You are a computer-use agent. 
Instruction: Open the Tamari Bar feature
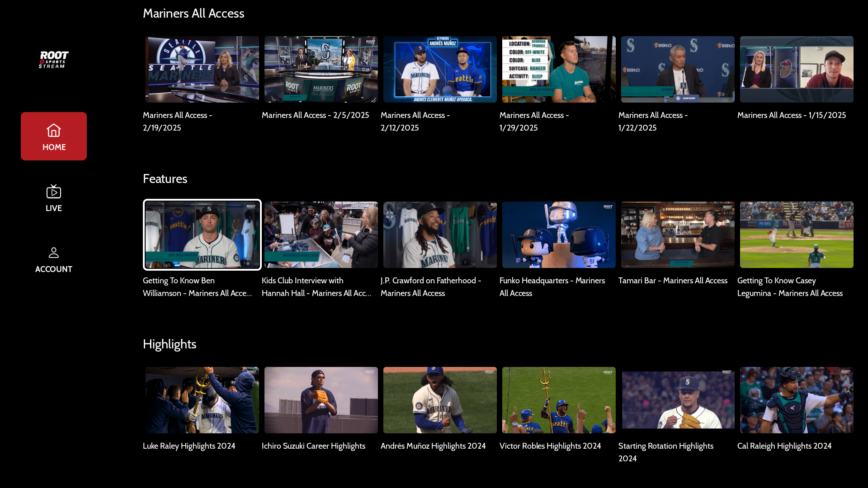pos(678,235)
